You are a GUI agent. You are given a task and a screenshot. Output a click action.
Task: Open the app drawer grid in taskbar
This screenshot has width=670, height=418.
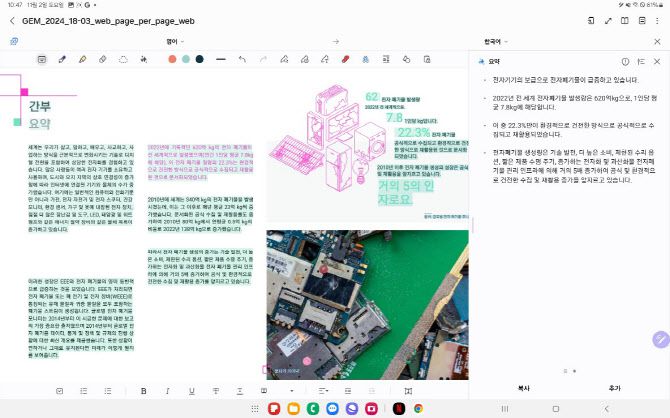(255, 409)
